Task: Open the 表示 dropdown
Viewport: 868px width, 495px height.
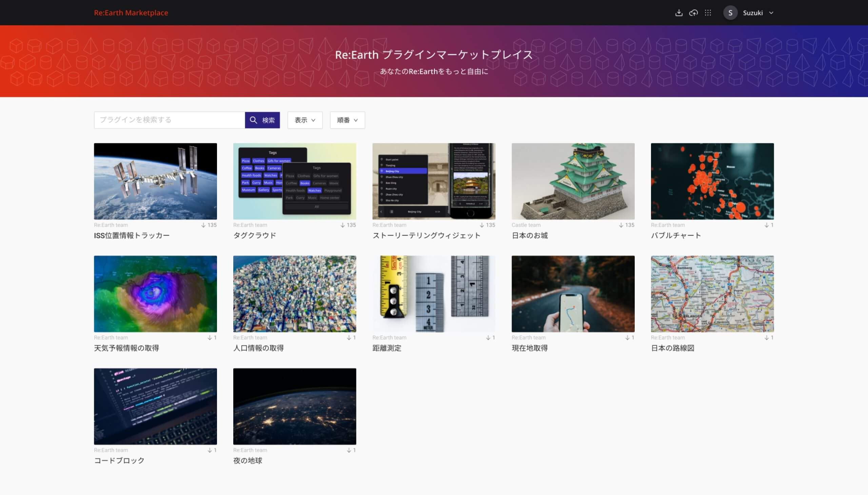Action: pos(305,120)
